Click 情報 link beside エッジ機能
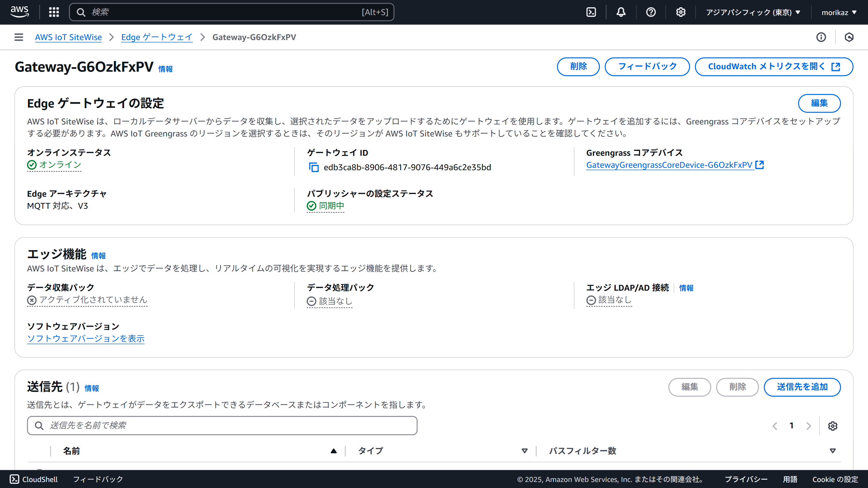Screen dimensions: 868x488 coord(98,256)
